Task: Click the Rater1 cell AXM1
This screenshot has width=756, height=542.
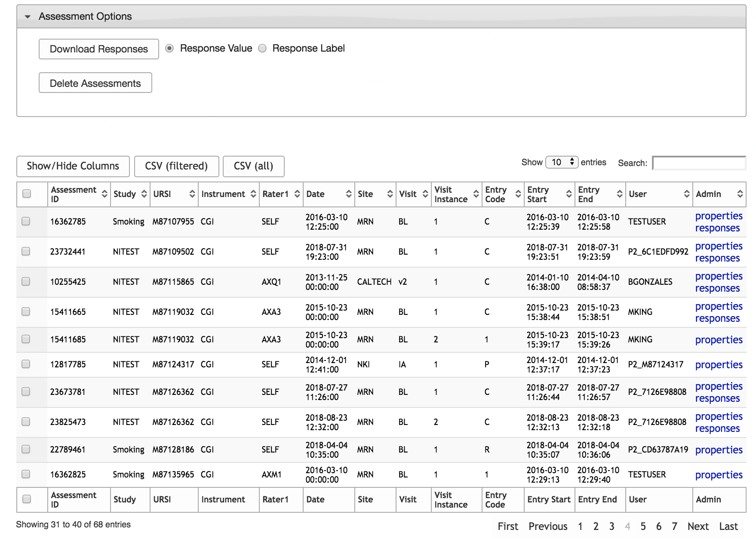Action: tap(271, 474)
